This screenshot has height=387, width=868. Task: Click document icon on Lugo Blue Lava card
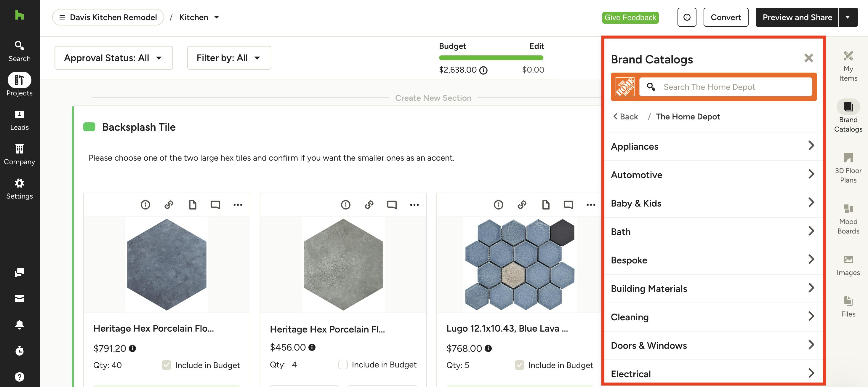coord(545,205)
